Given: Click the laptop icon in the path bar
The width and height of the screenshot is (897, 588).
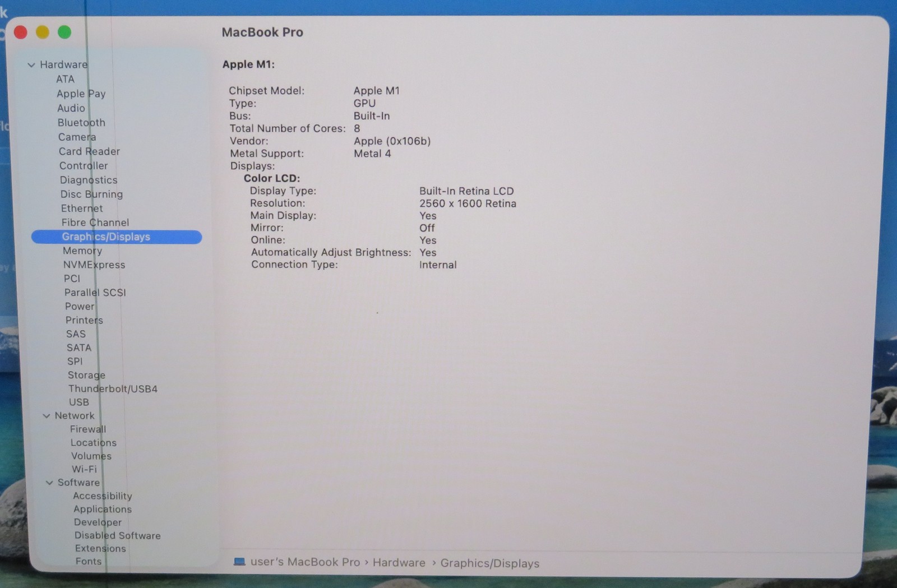Looking at the screenshot, I should pyautogui.click(x=239, y=562).
